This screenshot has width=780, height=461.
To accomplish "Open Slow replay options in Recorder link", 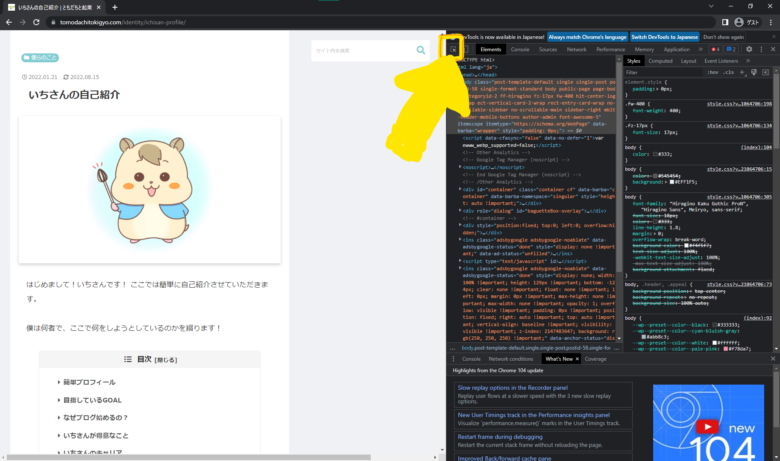I will 512,387.
